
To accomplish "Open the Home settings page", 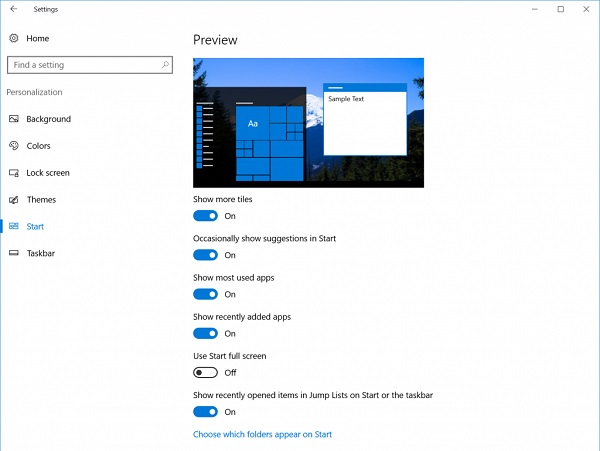I will click(38, 38).
